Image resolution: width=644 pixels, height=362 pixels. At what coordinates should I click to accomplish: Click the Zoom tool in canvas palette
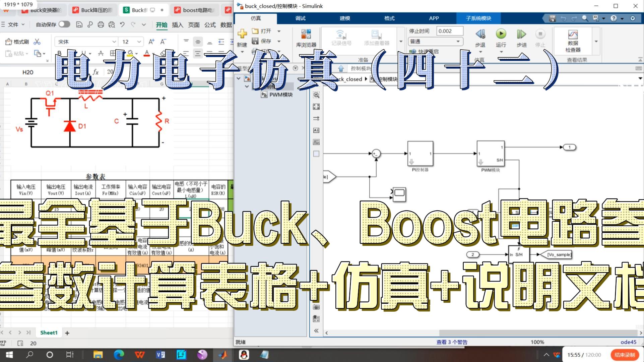coord(316,95)
